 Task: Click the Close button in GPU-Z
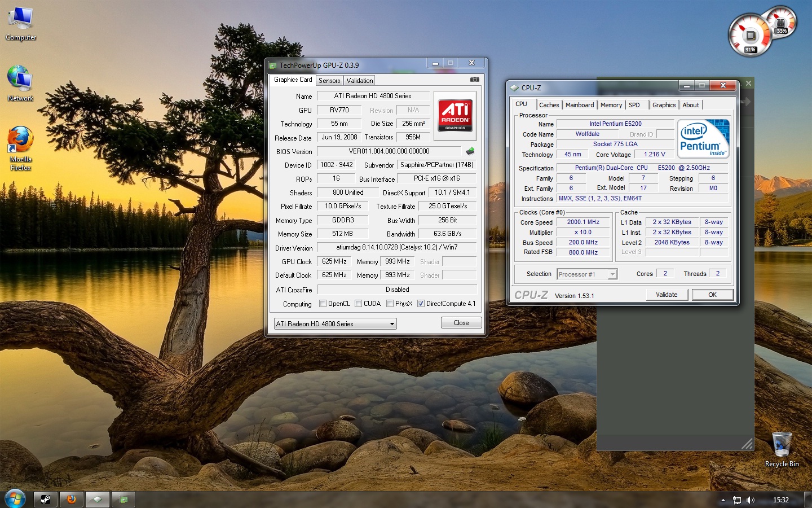[461, 323]
